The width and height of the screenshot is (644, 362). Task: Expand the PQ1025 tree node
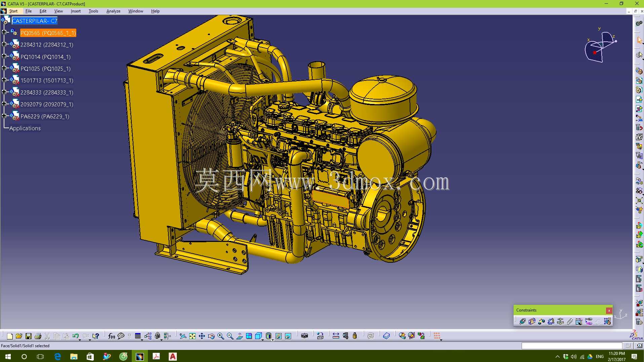(x=4, y=68)
